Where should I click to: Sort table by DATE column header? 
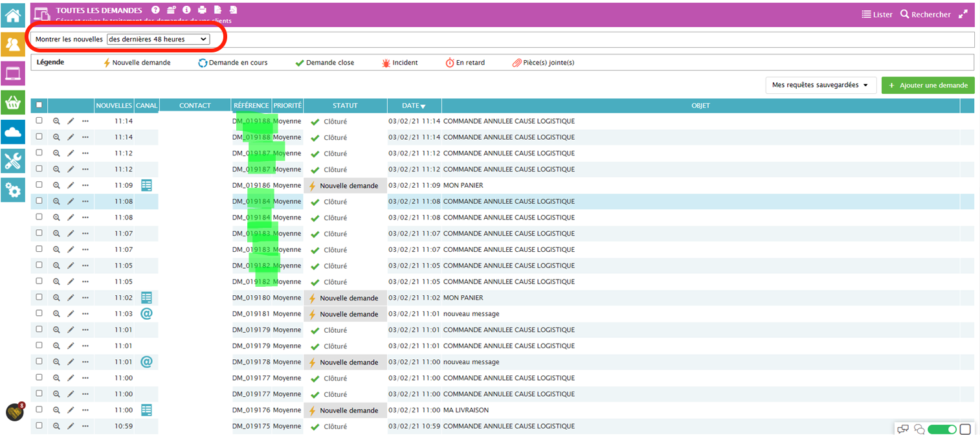(x=414, y=106)
